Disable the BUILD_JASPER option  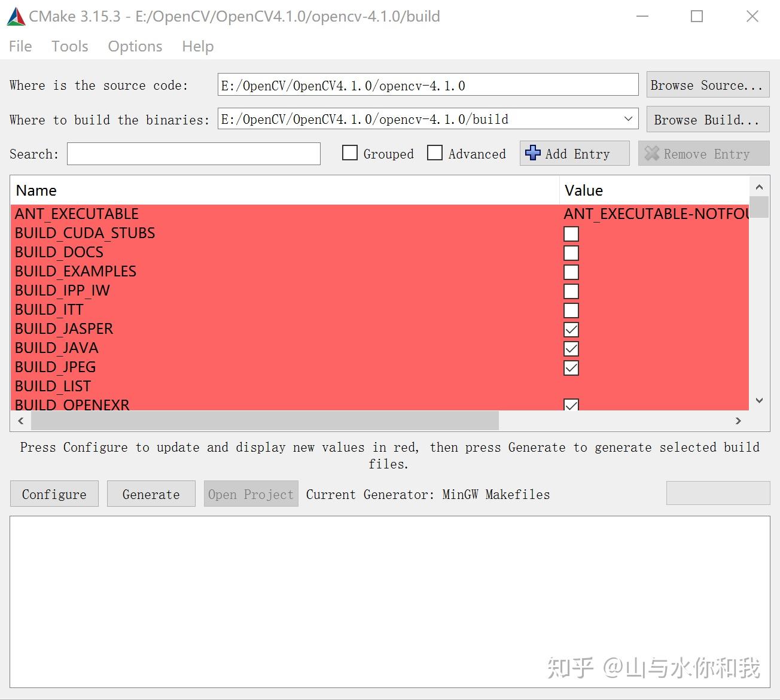[x=571, y=329]
